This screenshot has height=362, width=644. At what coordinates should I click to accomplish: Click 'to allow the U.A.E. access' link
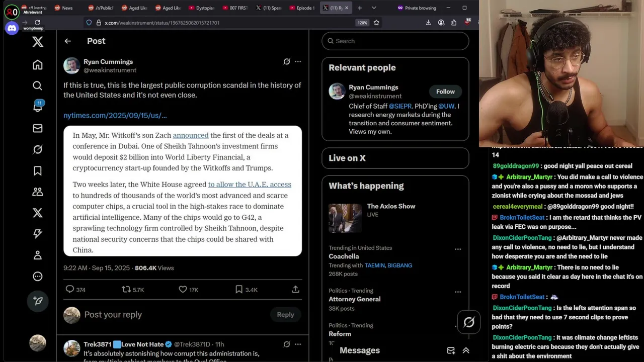[250, 185]
